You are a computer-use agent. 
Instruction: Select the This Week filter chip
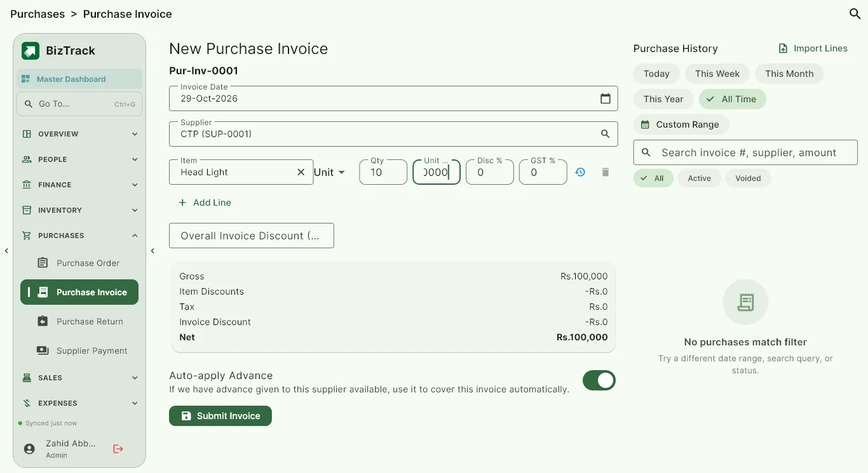tap(717, 74)
